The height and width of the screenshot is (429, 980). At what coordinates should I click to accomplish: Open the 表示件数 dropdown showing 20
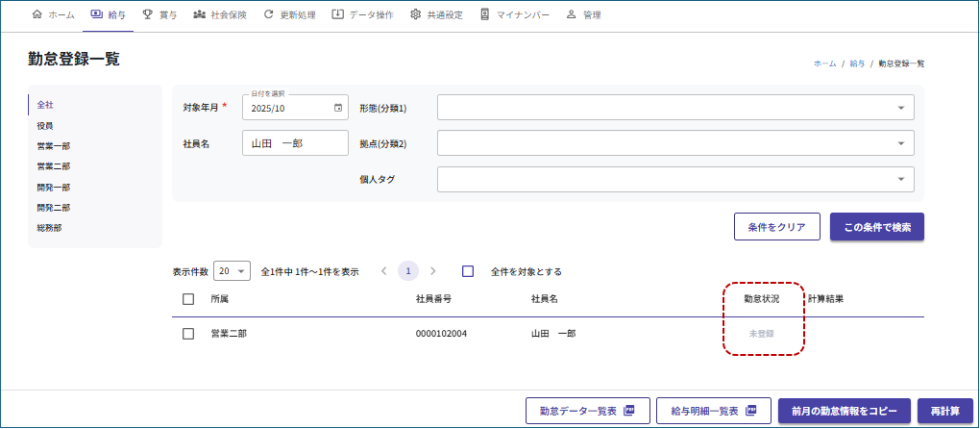233,271
